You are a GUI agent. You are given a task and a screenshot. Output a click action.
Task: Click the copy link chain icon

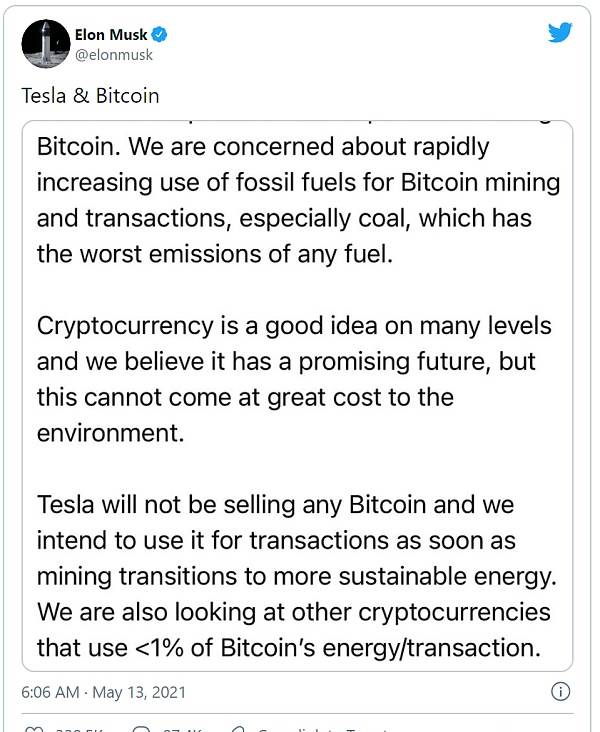[239, 730]
